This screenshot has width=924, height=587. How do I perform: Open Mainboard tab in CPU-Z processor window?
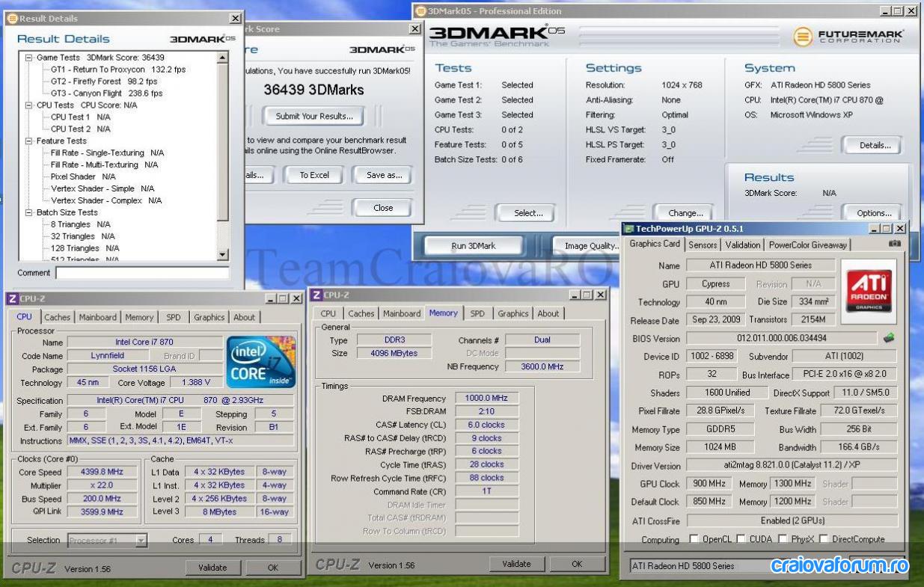pos(98,317)
